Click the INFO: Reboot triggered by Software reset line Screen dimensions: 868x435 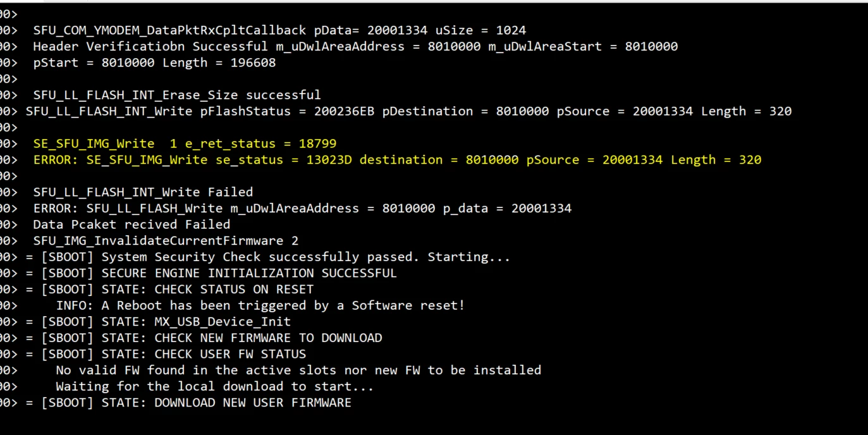click(260, 305)
